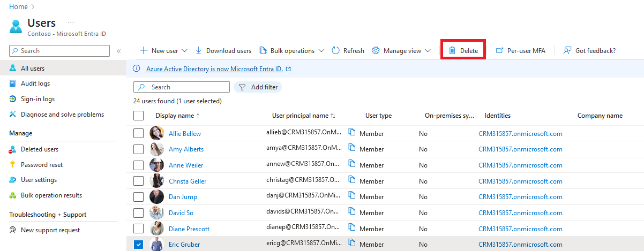This screenshot has width=644, height=251.
Task: Click the info icon in the banner
Action: pyautogui.click(x=136, y=69)
